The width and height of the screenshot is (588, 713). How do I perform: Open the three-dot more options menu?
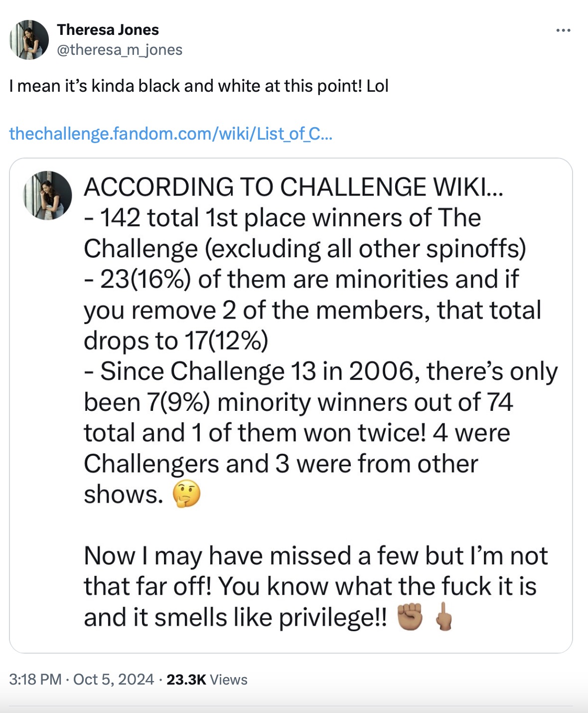563,31
